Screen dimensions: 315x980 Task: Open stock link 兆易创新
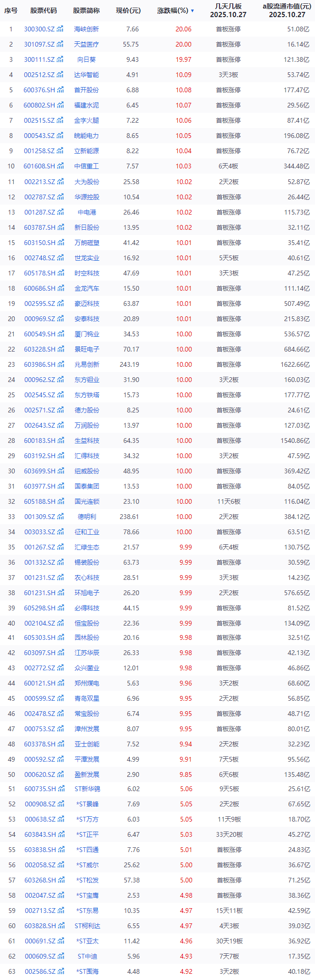coord(87,364)
